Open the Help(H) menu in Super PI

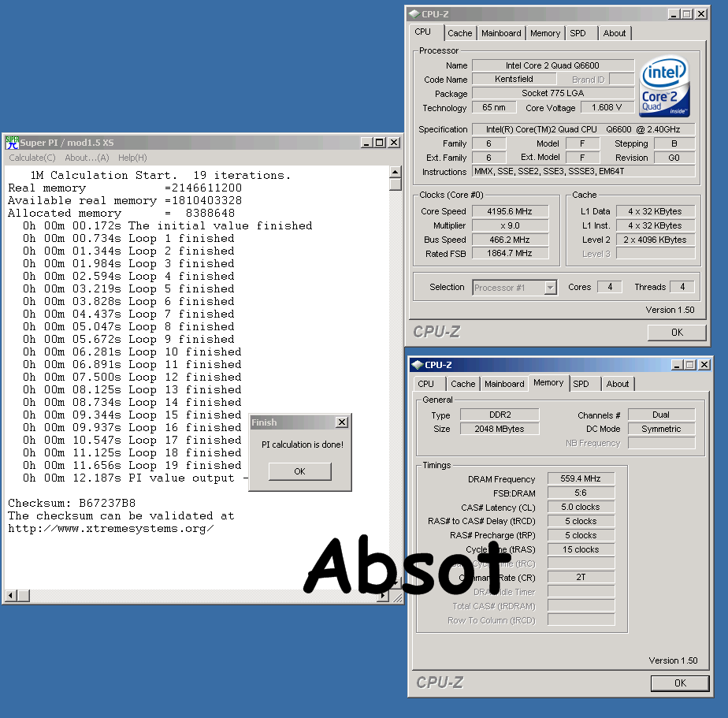(x=132, y=158)
